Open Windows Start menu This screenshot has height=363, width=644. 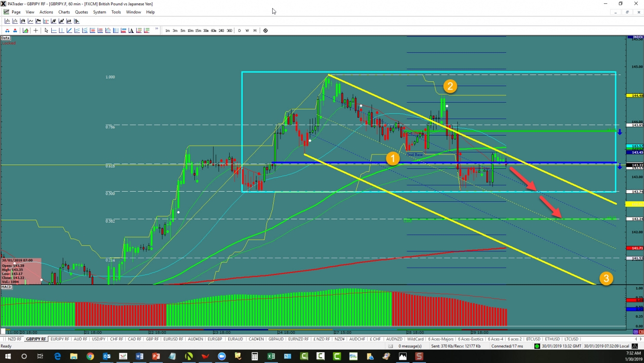(x=8, y=357)
